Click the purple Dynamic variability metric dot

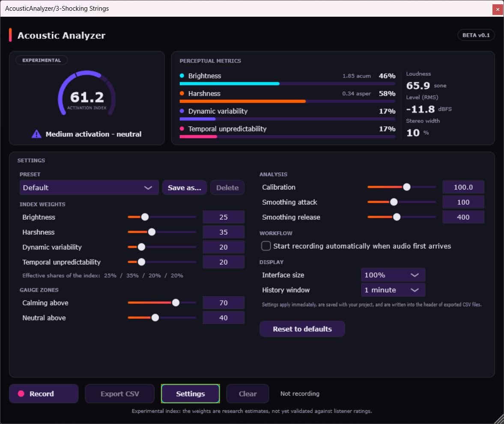(182, 111)
